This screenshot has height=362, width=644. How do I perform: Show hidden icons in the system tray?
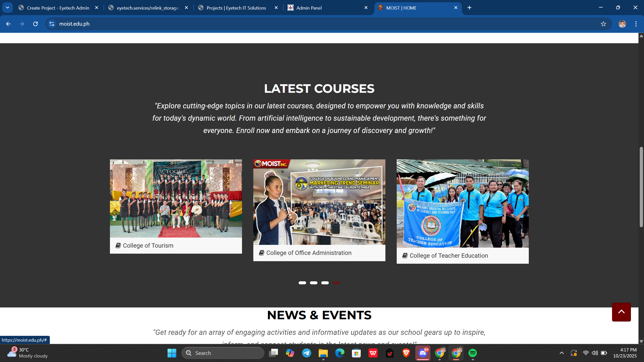click(x=561, y=353)
